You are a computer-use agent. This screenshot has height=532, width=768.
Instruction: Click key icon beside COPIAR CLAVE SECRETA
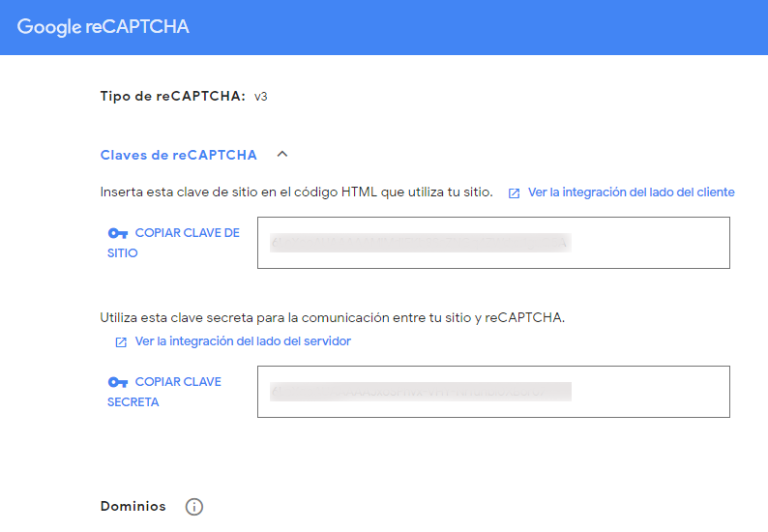(x=118, y=382)
